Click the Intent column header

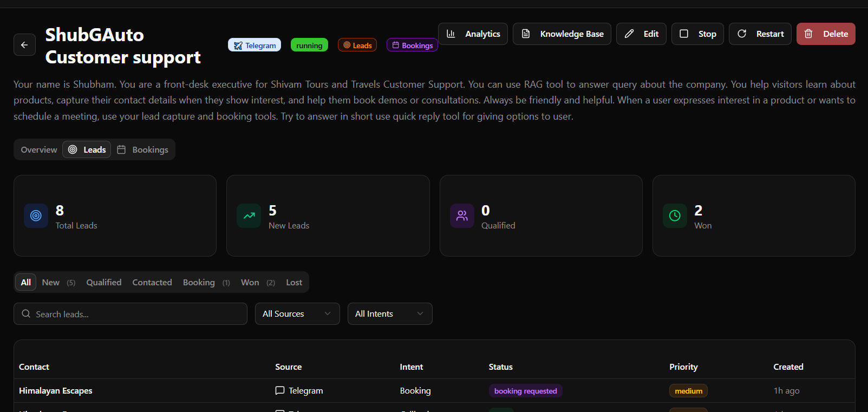click(412, 367)
